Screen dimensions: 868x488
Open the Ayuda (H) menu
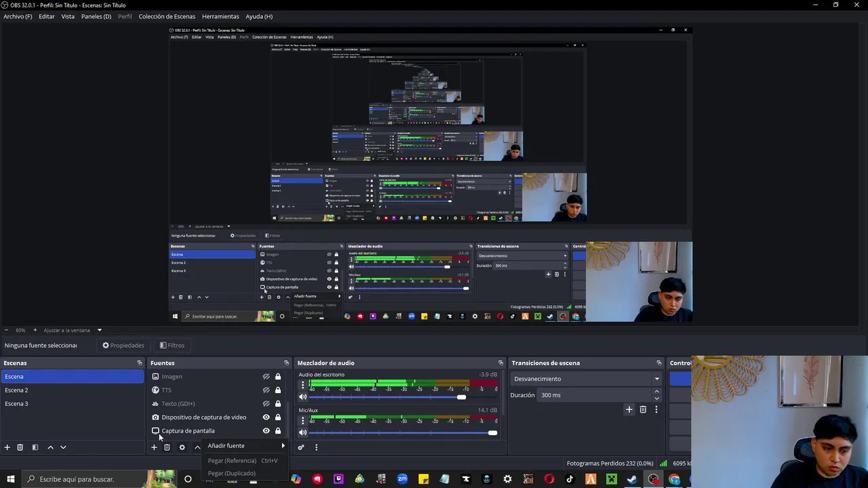tap(259, 16)
